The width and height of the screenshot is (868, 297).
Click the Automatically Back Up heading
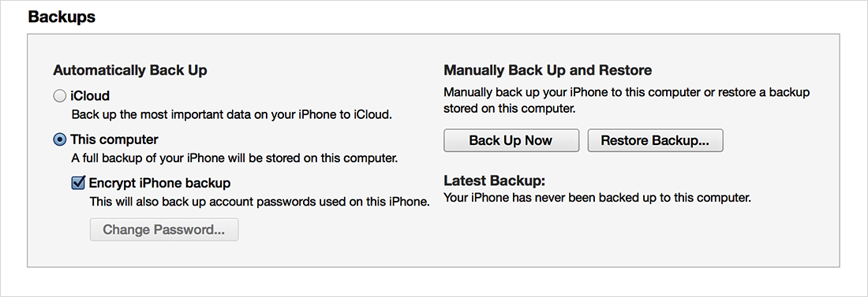[x=130, y=71]
